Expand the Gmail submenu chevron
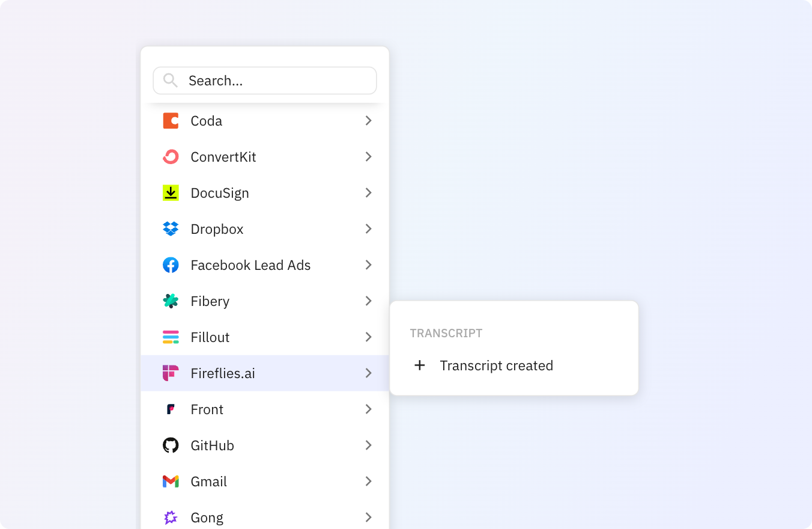This screenshot has height=529, width=812. point(369,482)
